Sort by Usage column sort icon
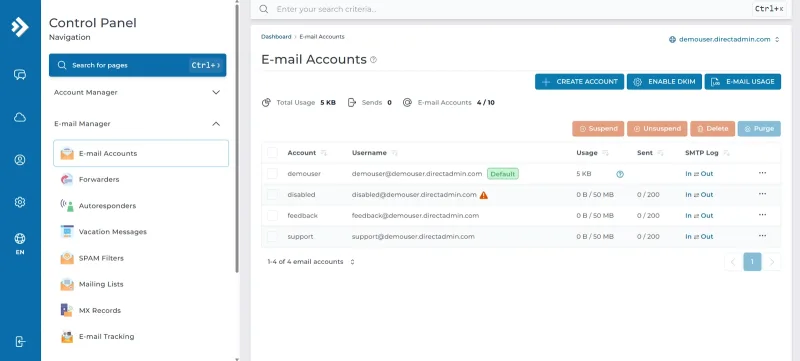Screen dimensions: 800x361 coord(605,153)
